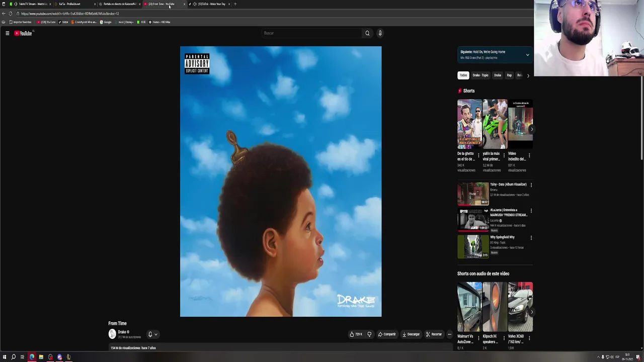Open notification bell dropdown for Drake
The image size is (644, 362).
[152, 334]
